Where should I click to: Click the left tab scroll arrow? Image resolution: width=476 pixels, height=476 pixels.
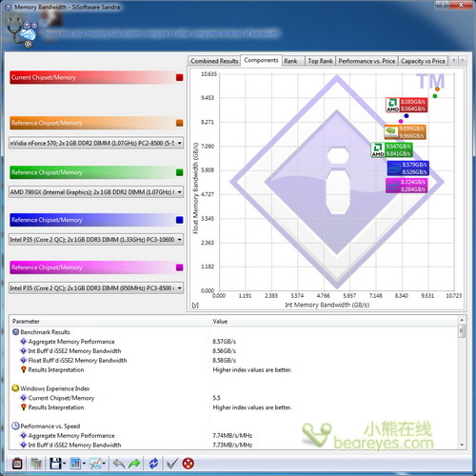point(454,60)
